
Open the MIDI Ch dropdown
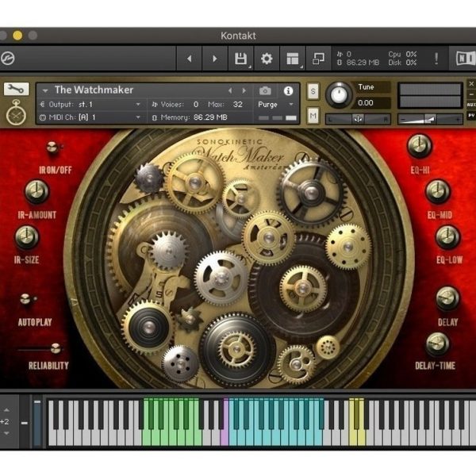click(90, 117)
